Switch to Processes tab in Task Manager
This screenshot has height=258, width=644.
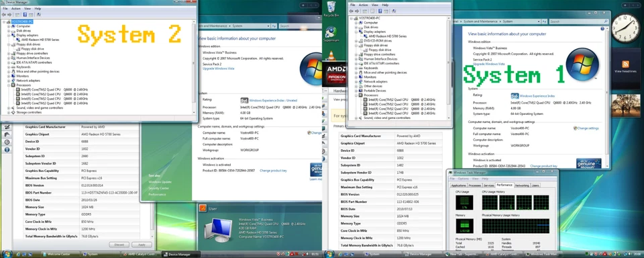tap(474, 185)
